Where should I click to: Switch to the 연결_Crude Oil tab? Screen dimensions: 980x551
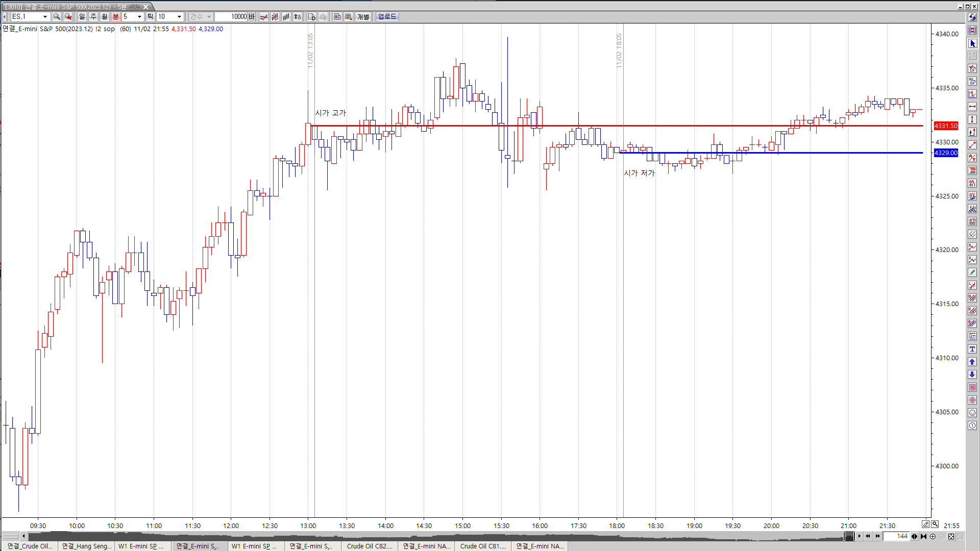pyautogui.click(x=30, y=546)
